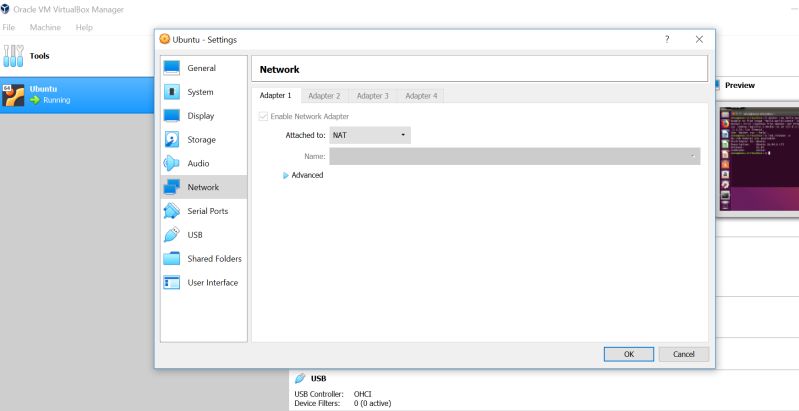Select the General label in sidebar
This screenshot has height=411, width=799.
[x=202, y=68]
